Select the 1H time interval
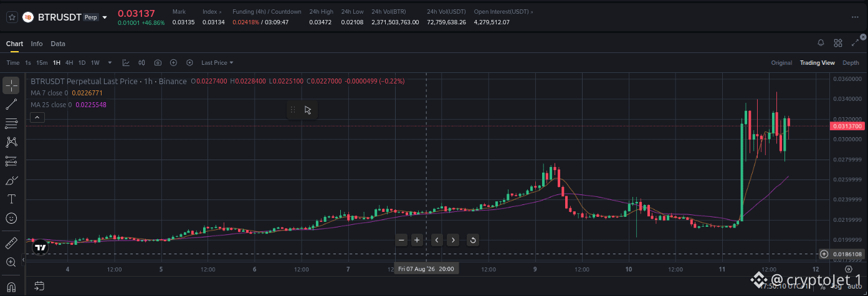Viewport: 868px width, 296px height. (57, 62)
